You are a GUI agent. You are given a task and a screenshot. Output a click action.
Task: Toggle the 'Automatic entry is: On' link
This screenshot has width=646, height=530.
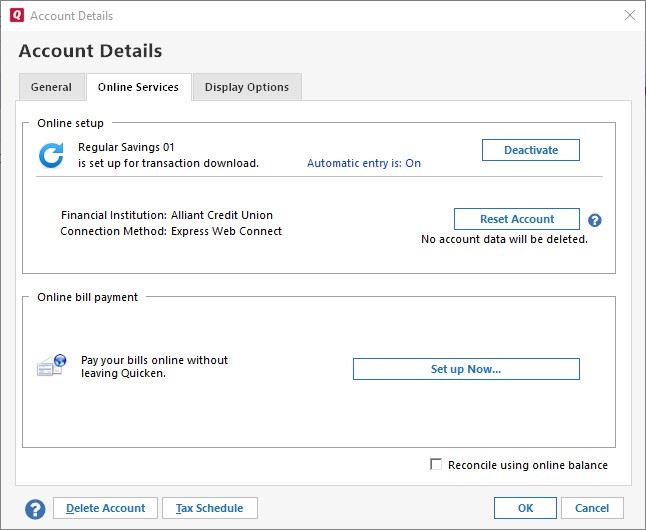(x=364, y=163)
